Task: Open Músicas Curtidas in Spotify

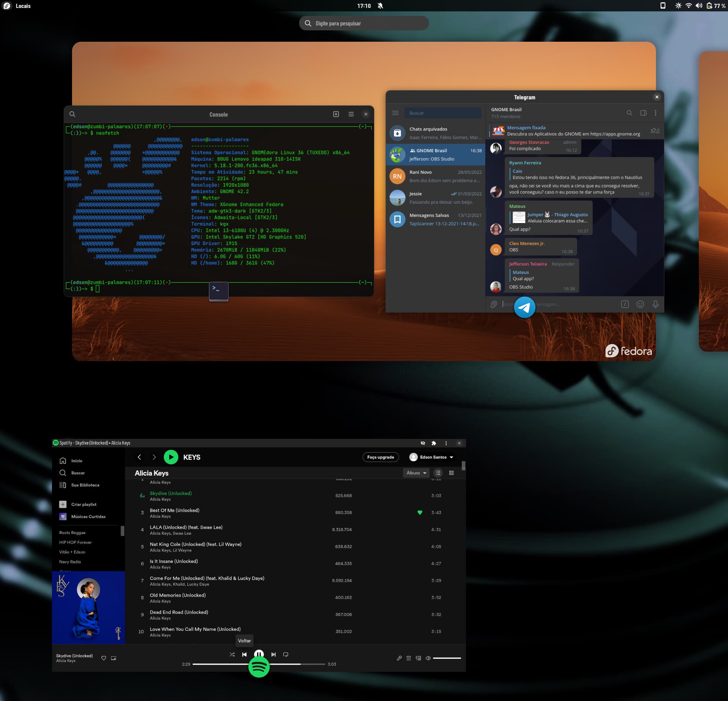Action: click(x=82, y=516)
